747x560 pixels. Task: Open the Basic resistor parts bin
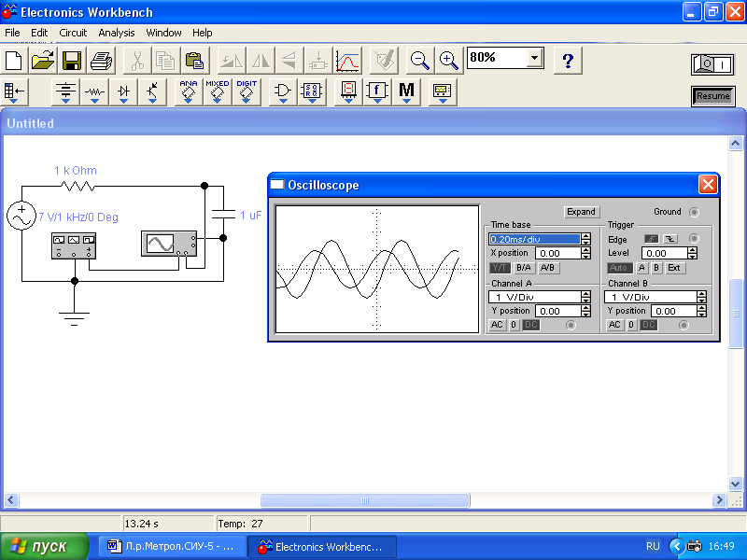pos(94,91)
